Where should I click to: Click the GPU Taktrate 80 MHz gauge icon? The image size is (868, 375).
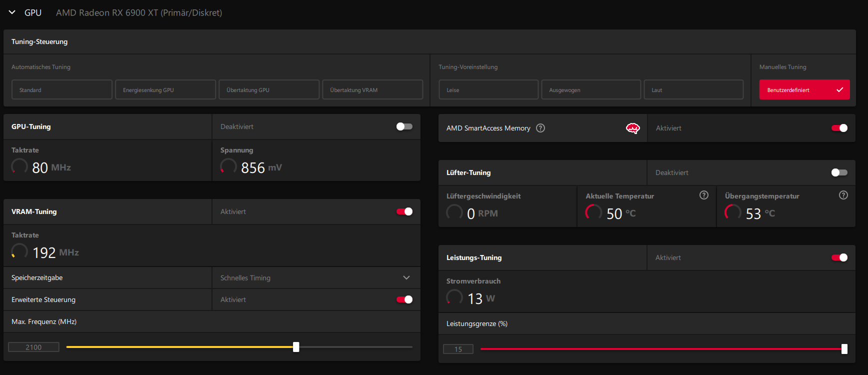point(19,166)
